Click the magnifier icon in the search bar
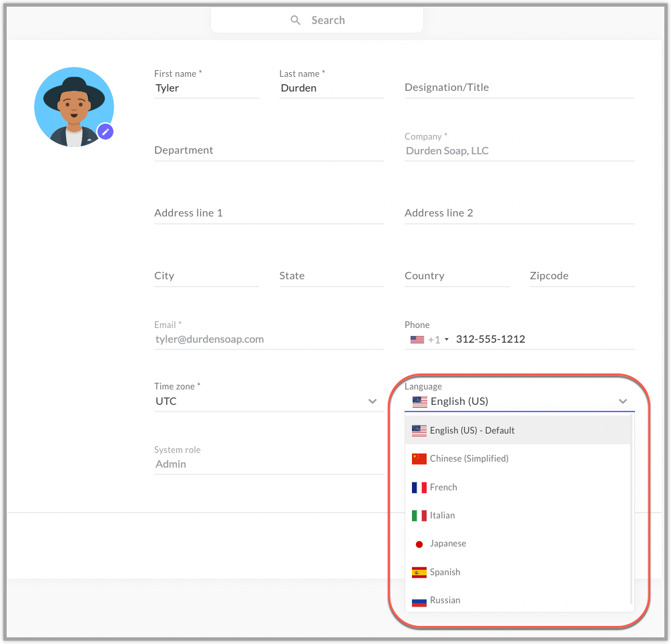 coord(296,20)
